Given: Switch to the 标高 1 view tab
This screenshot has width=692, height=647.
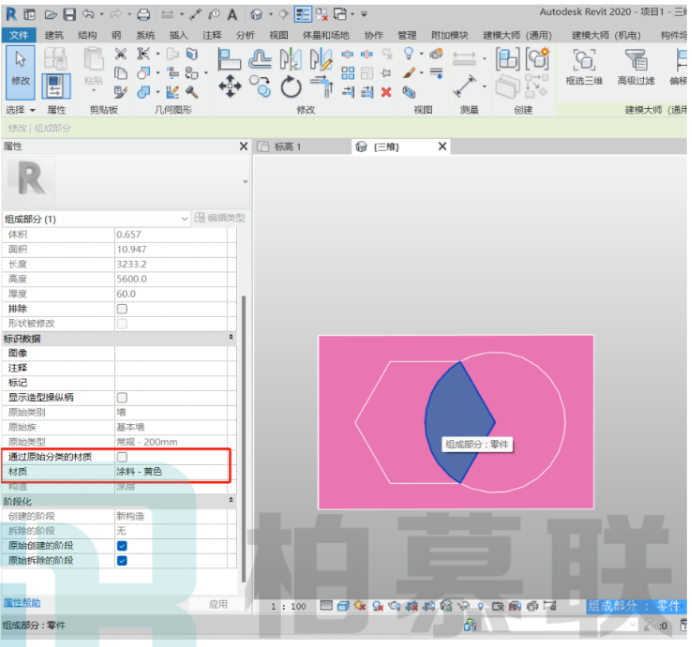Looking at the screenshot, I should coord(287,147).
